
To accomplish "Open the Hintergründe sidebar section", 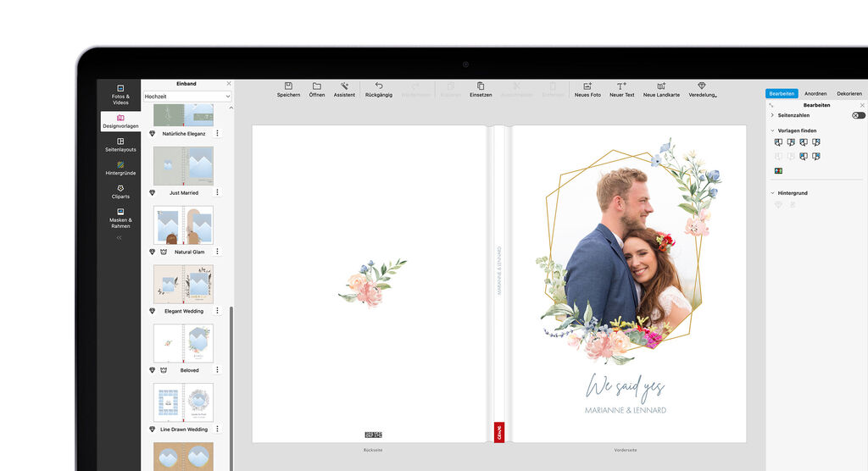I will pyautogui.click(x=120, y=169).
